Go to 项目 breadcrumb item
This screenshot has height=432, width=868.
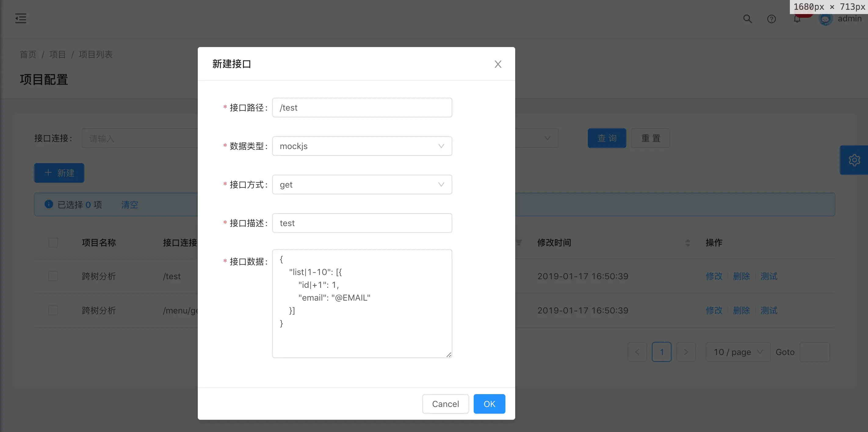pos(57,55)
